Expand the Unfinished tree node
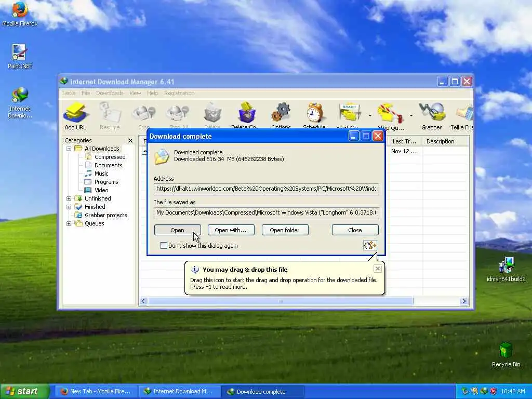 tap(69, 198)
